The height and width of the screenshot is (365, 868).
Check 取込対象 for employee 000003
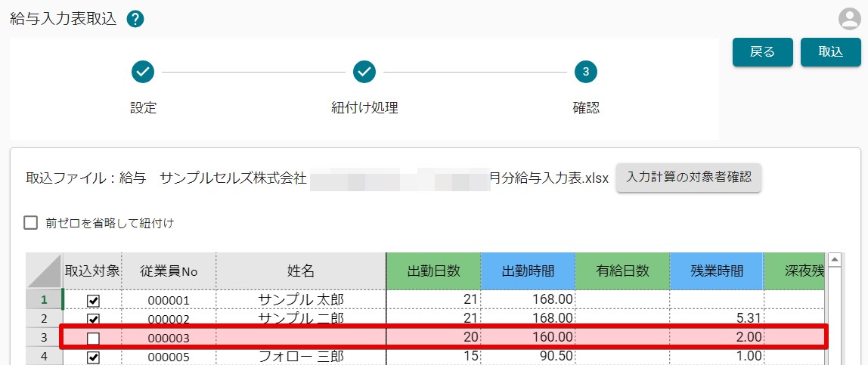(x=94, y=337)
